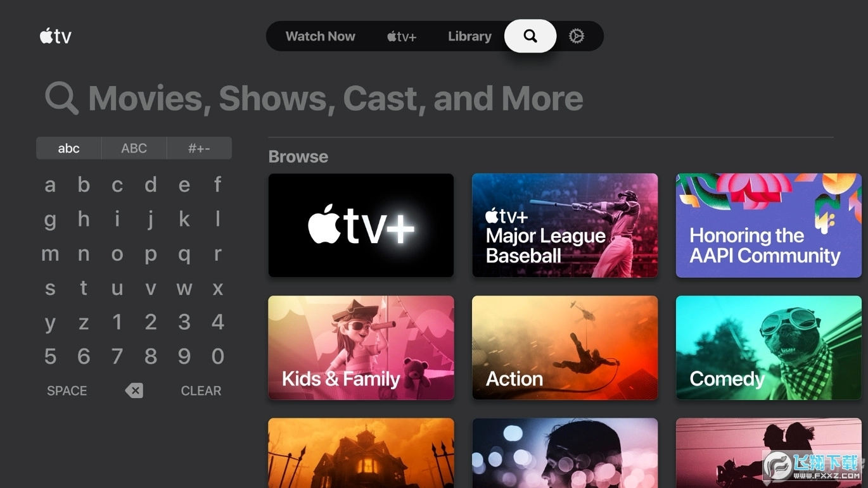Browse the Kids & Family category

coord(361,347)
